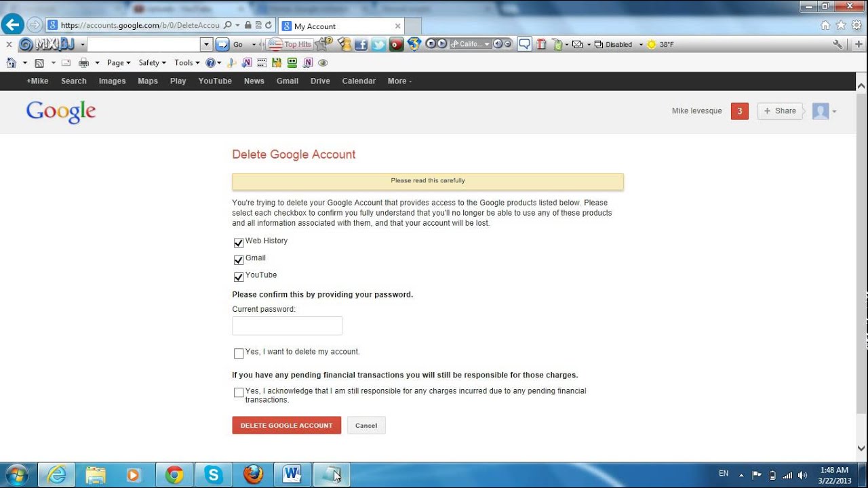Open the Facebook toolbar icon

(x=361, y=45)
